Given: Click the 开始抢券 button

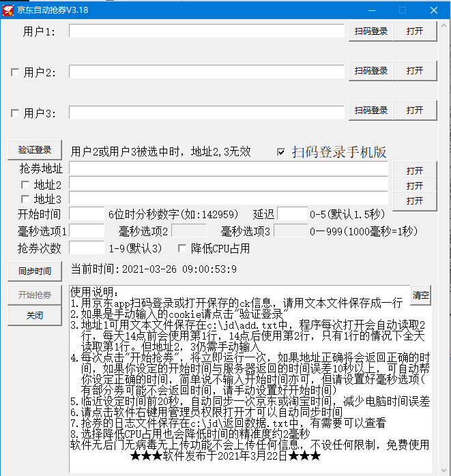Looking at the screenshot, I should pyautogui.click(x=35, y=295).
